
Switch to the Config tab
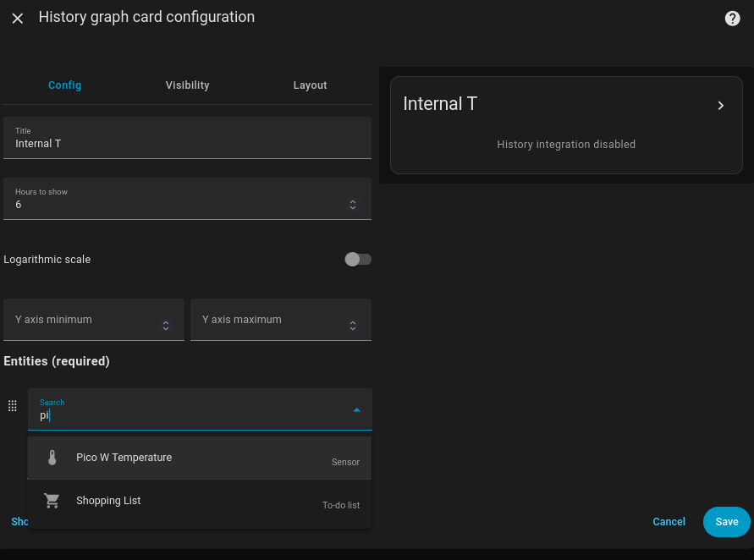coord(64,85)
